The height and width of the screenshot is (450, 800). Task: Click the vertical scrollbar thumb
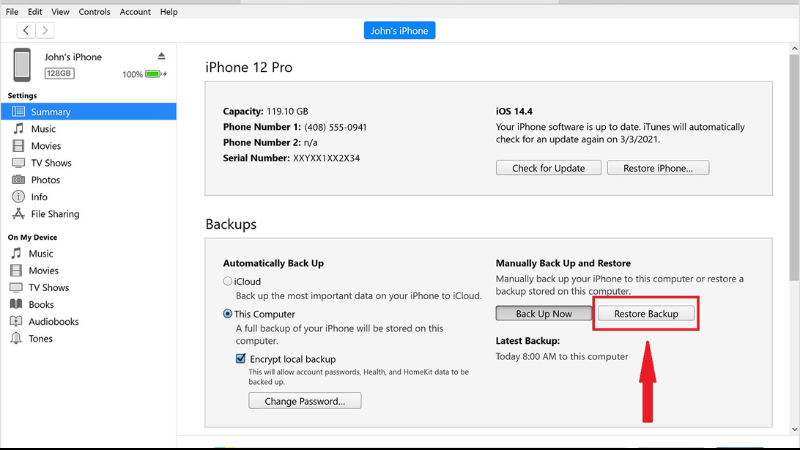[794, 167]
